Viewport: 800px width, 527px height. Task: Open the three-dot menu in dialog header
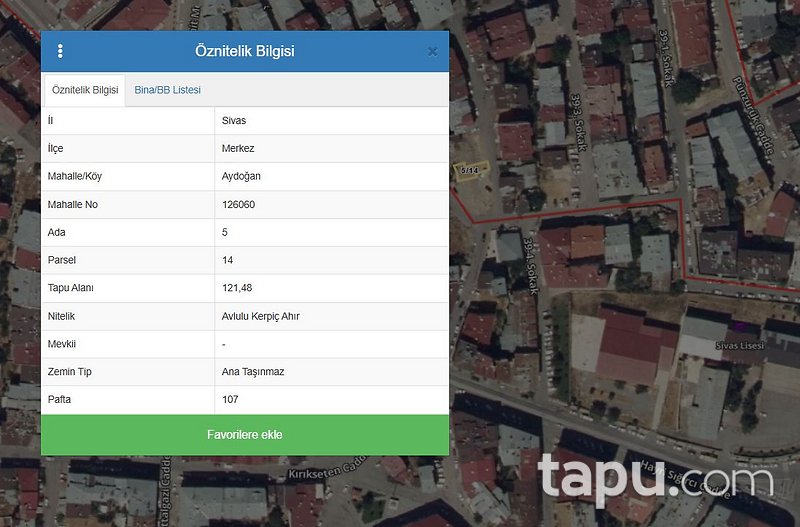click(60, 52)
